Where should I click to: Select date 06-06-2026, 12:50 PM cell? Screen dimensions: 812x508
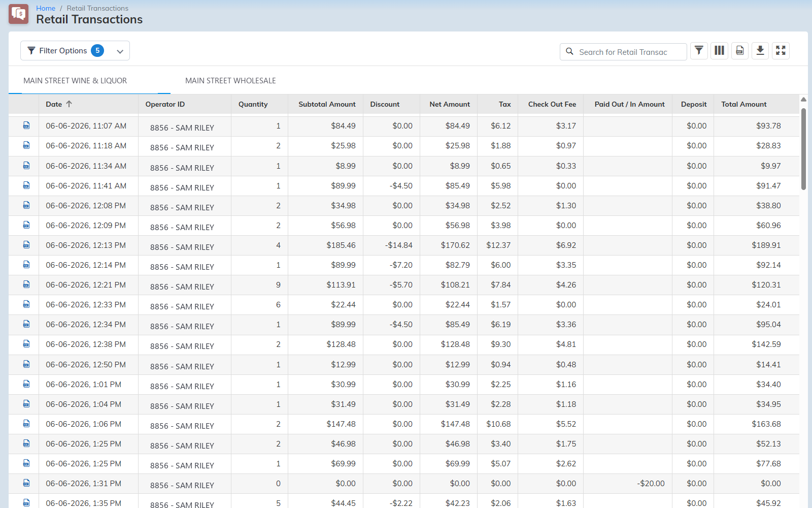point(88,364)
